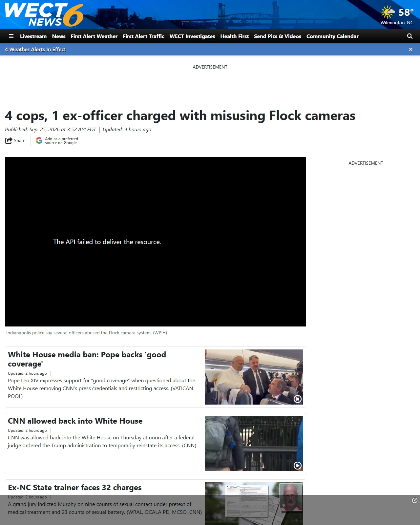Viewport: 420px width, 525px height.
Task: Click the 58° temperature reading
Action: tap(406, 12)
